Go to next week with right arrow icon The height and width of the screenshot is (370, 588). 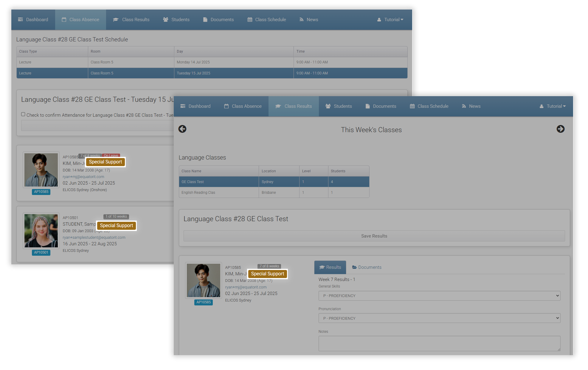tap(560, 129)
